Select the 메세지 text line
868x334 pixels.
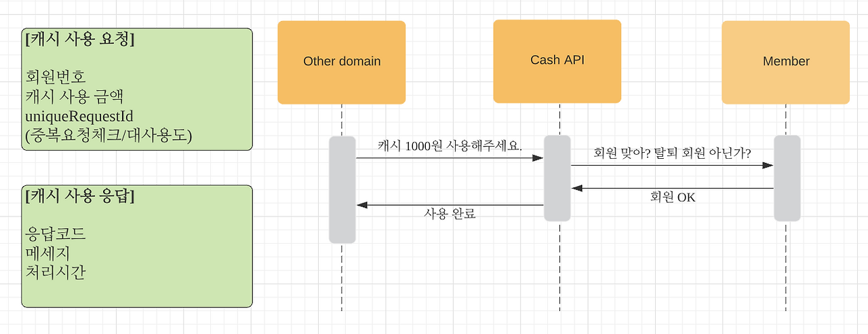(x=47, y=253)
